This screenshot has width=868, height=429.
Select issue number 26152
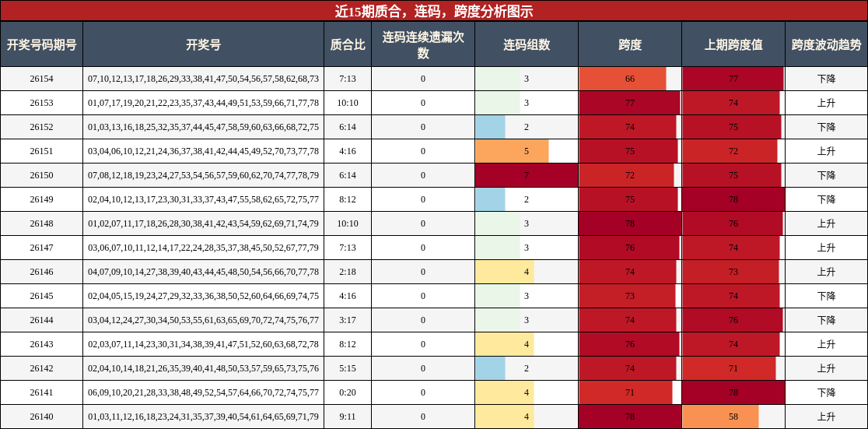41,127
